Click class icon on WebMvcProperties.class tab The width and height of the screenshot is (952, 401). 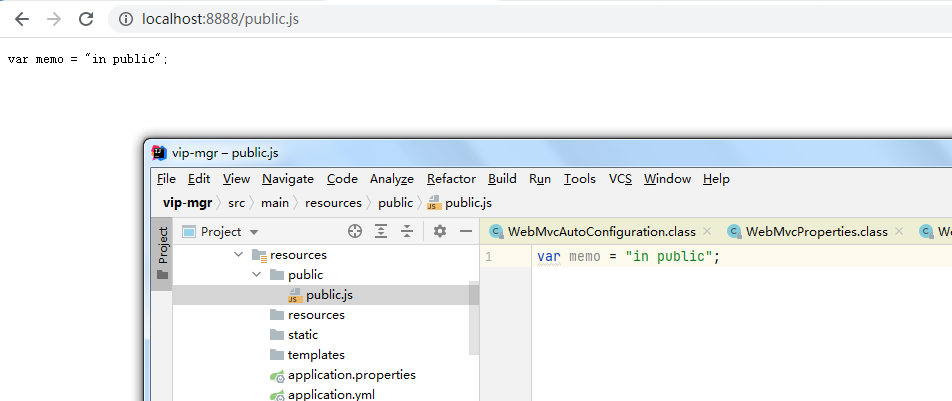(735, 231)
